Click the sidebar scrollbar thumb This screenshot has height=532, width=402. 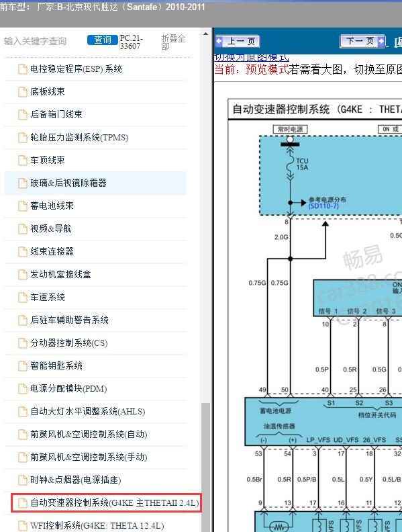(x=205, y=467)
